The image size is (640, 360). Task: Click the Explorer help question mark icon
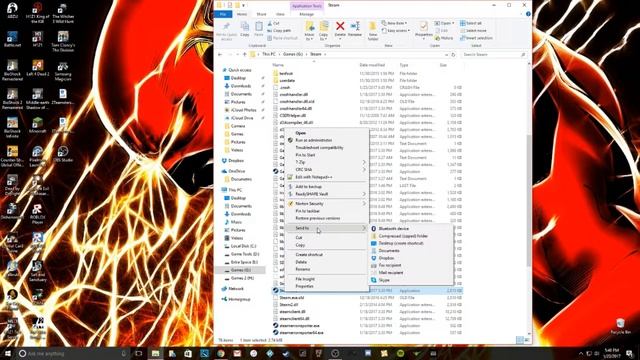[528, 14]
